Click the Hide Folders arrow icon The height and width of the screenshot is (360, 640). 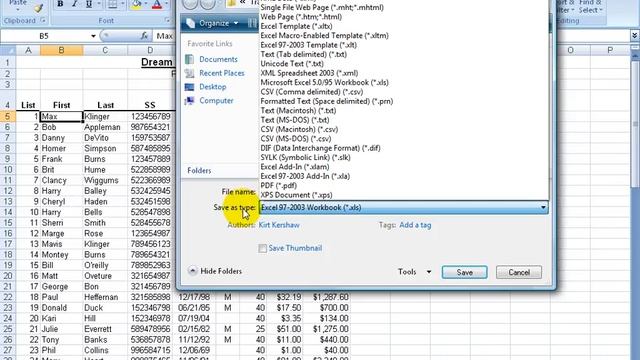click(x=193, y=271)
